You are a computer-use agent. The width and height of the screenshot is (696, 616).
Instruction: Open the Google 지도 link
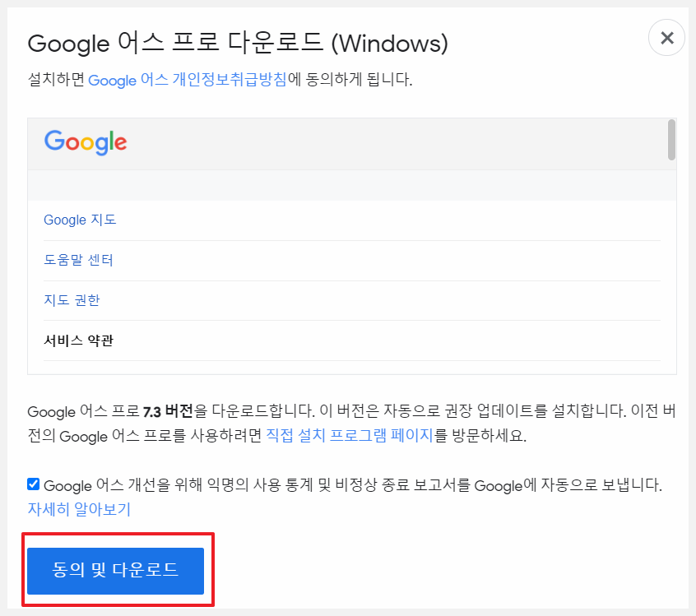coord(80,220)
